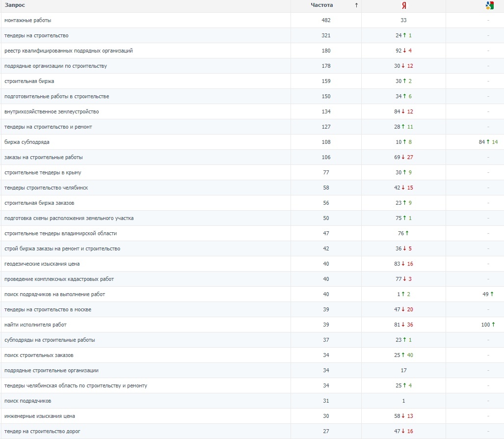The height and width of the screenshot is (439, 504).
Task: Click 'подготовка схемы расположения земельного участка' query
Action: point(69,218)
